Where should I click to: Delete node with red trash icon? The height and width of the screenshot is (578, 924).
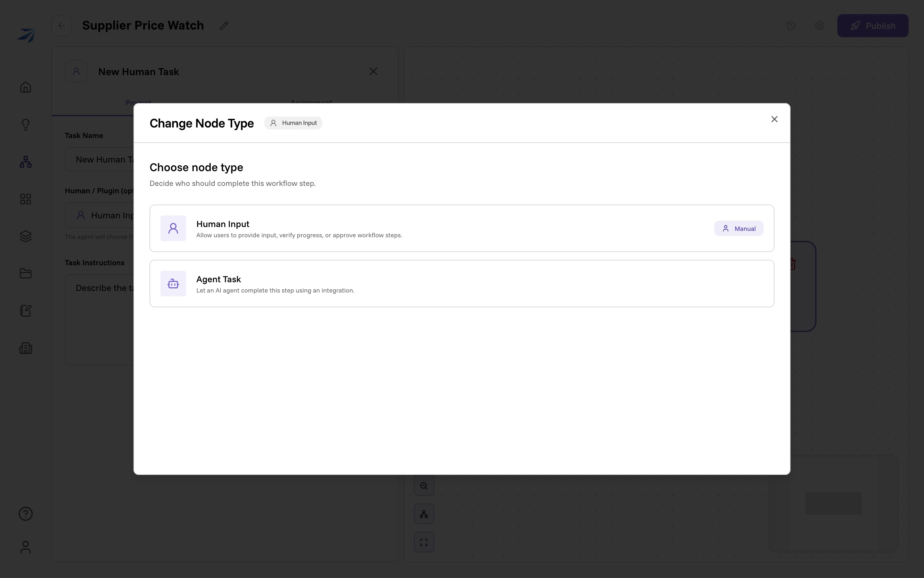click(x=793, y=264)
